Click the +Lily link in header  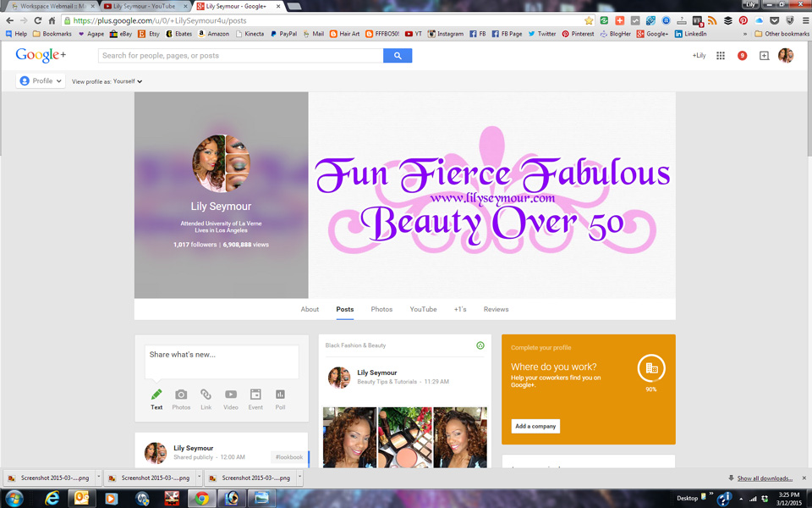pos(700,56)
